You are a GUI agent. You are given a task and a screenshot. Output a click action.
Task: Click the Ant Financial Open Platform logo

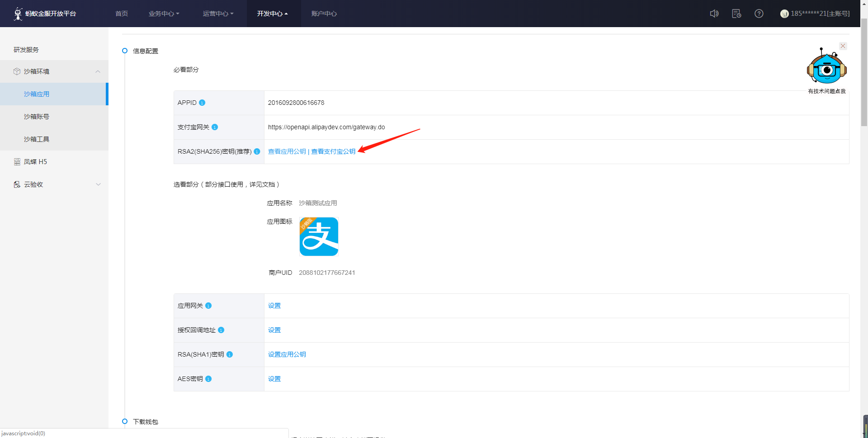pyautogui.click(x=45, y=14)
